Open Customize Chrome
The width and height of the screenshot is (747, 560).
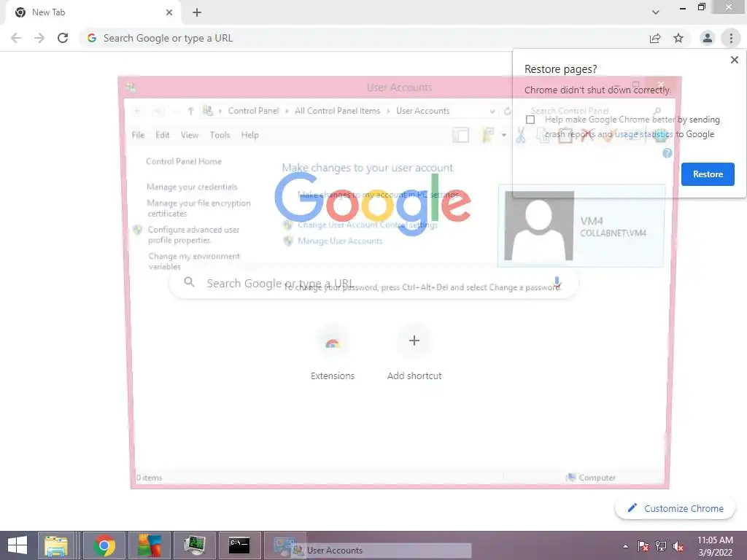[x=675, y=508]
